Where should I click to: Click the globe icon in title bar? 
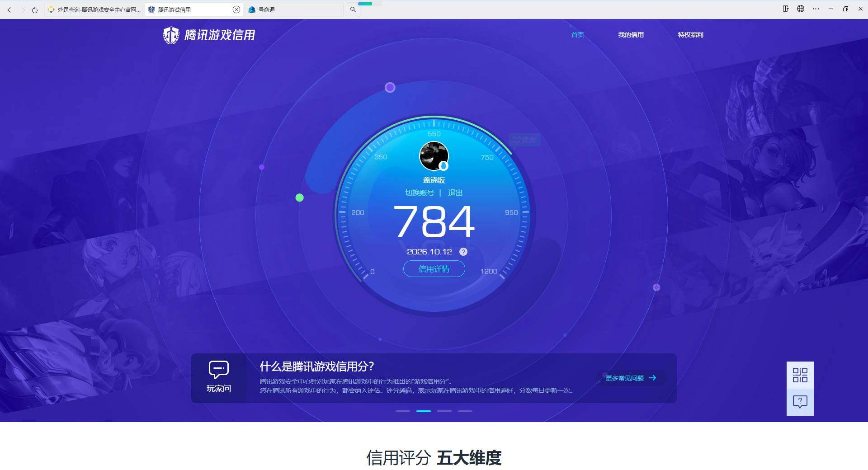[x=801, y=9]
